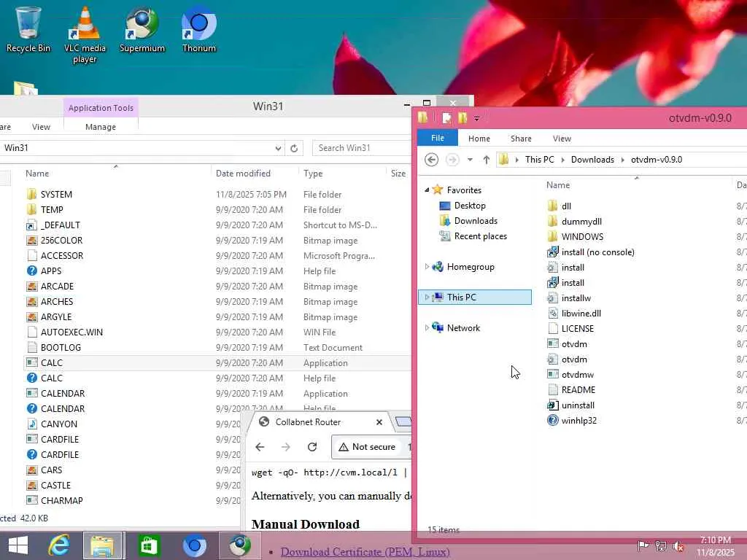The height and width of the screenshot is (560, 747).
Task: Open the View tab in otvdm window
Action: pos(562,139)
